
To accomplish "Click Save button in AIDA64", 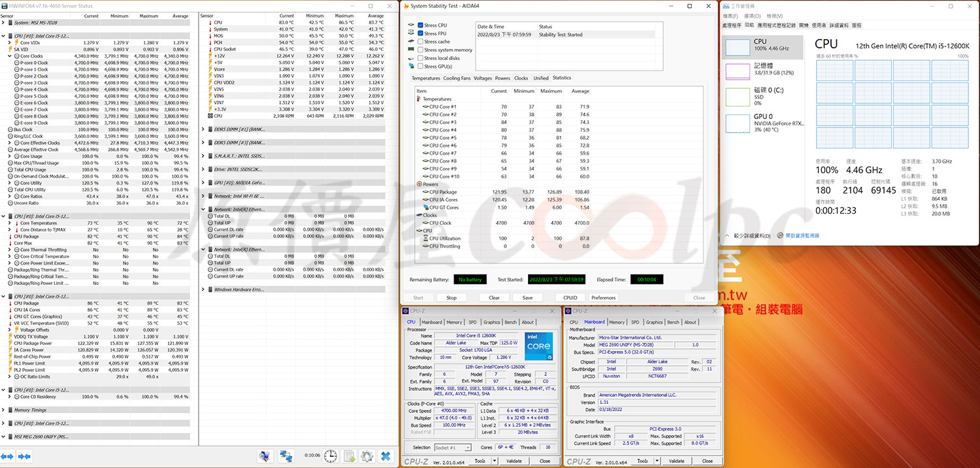I will tap(527, 297).
